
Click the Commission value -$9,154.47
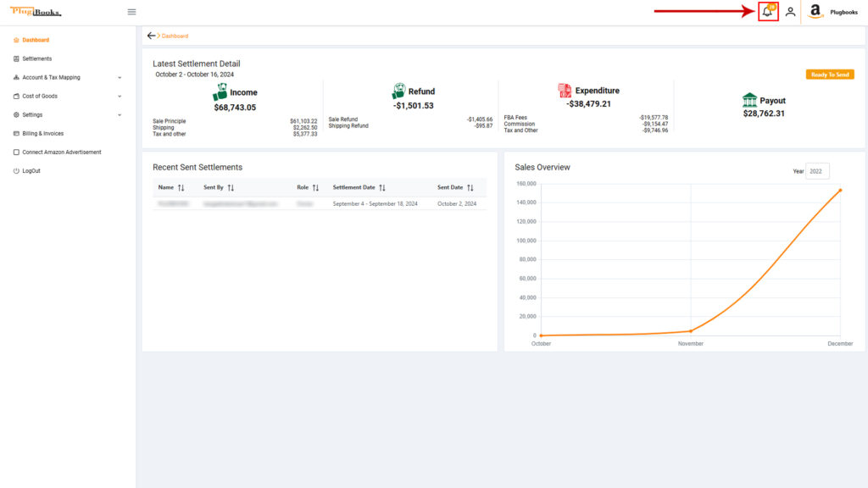[x=655, y=124]
